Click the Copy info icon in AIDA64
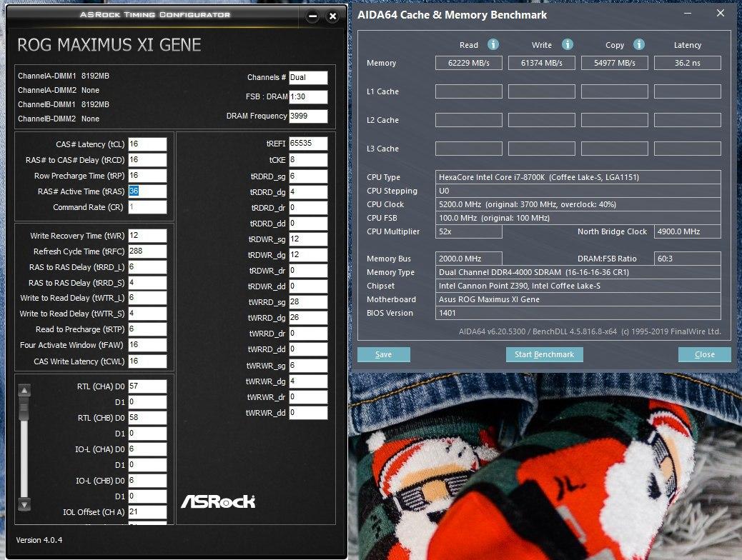Viewport: 742px width, 560px height. pos(639,44)
